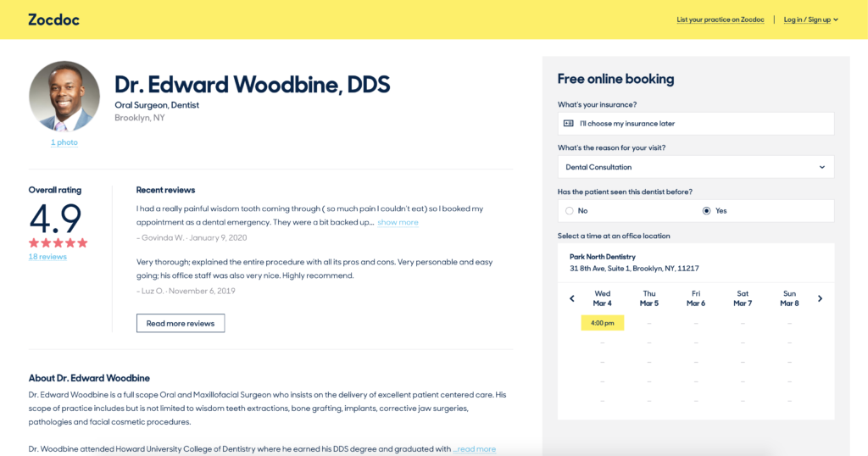Viewport: 868px width, 456px height.
Task: Open the 18 reviews link
Action: pyautogui.click(x=47, y=257)
